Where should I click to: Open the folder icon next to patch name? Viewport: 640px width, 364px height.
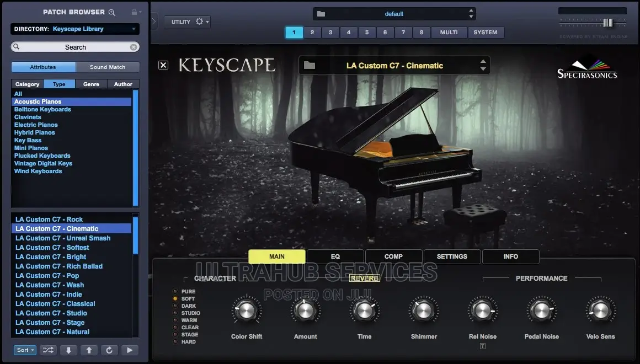[x=310, y=65]
